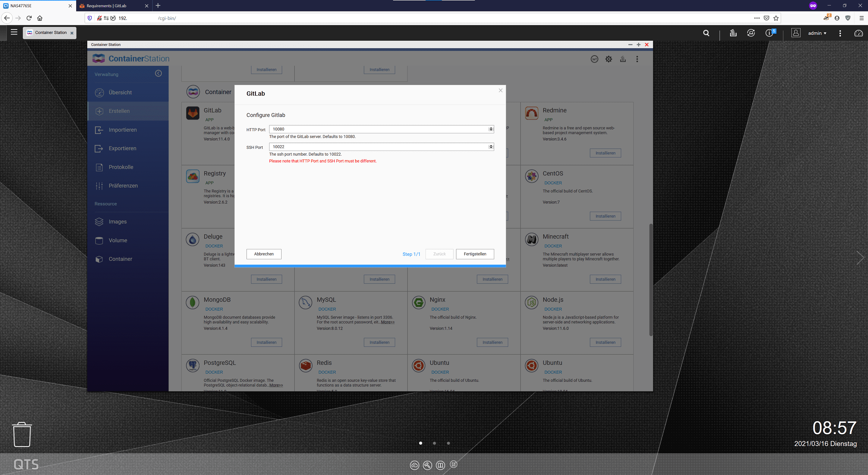The height and width of the screenshot is (475, 868).
Task: Click the Registry app icon
Action: click(193, 176)
